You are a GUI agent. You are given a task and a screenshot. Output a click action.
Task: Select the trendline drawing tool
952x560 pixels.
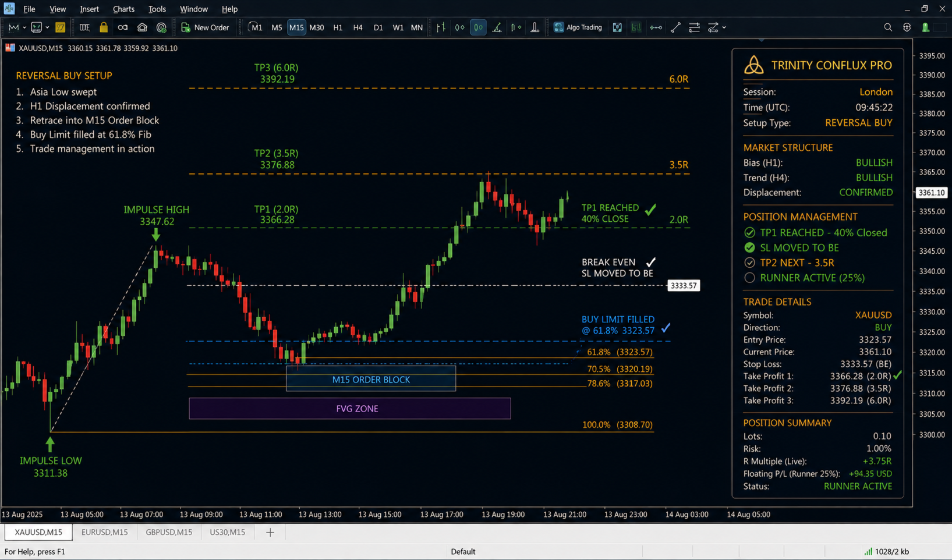pos(675,27)
